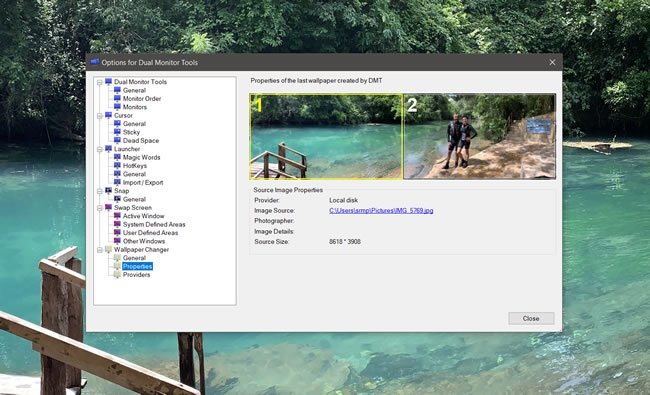The width and height of the screenshot is (650, 395).
Task: Click icon beside General under Cursor
Action: [x=117, y=124]
